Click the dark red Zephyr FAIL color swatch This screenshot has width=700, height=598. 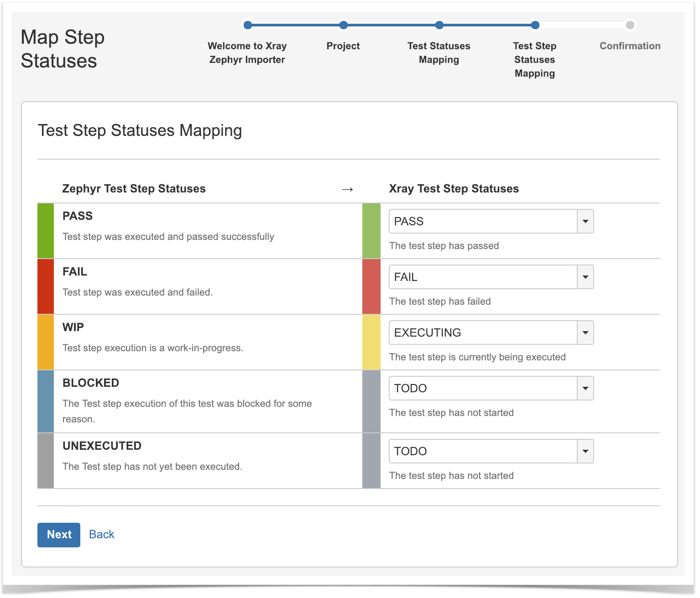coord(46,286)
